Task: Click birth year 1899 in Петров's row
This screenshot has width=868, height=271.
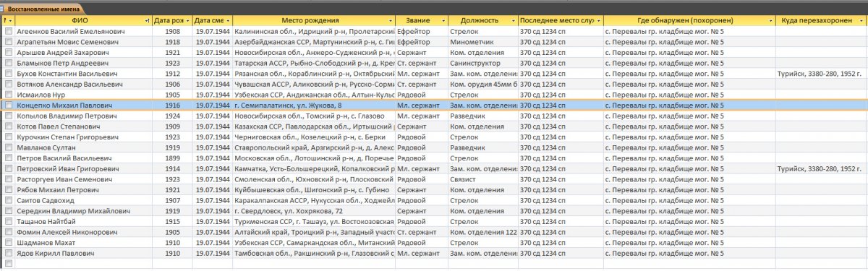Action: [x=172, y=158]
